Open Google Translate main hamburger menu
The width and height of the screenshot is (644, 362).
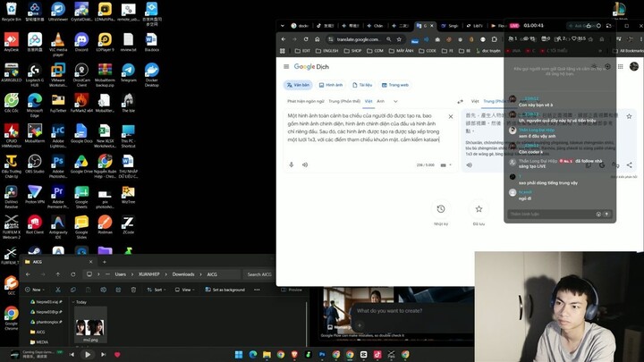(x=286, y=66)
